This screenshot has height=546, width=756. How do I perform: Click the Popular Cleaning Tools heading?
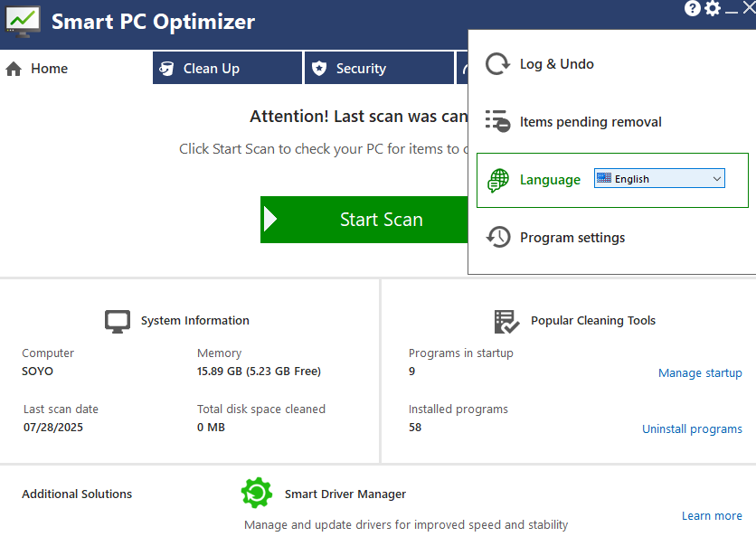coord(593,321)
